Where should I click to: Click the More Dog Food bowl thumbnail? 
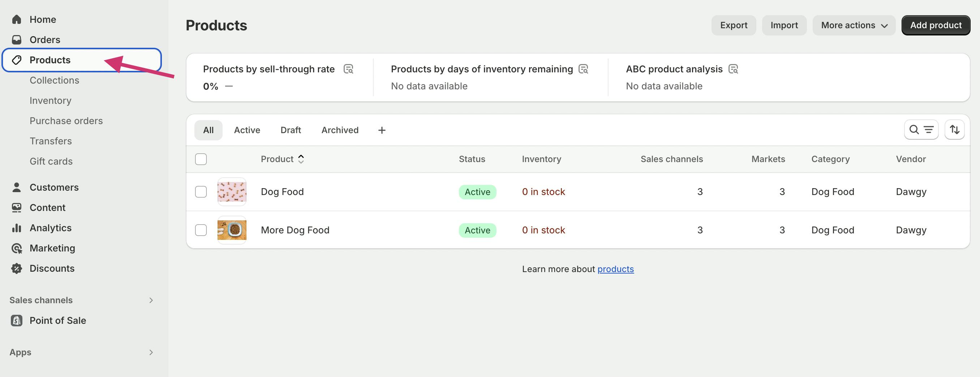tap(232, 230)
